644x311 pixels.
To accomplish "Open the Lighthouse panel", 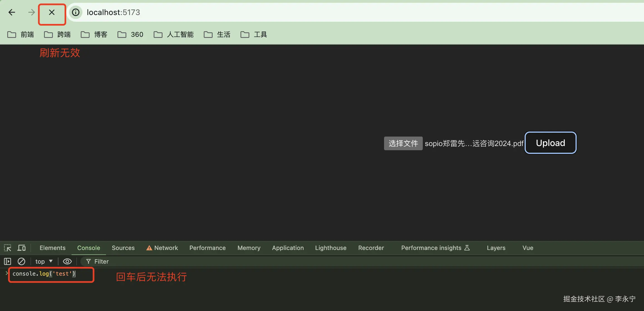I will tap(331, 248).
